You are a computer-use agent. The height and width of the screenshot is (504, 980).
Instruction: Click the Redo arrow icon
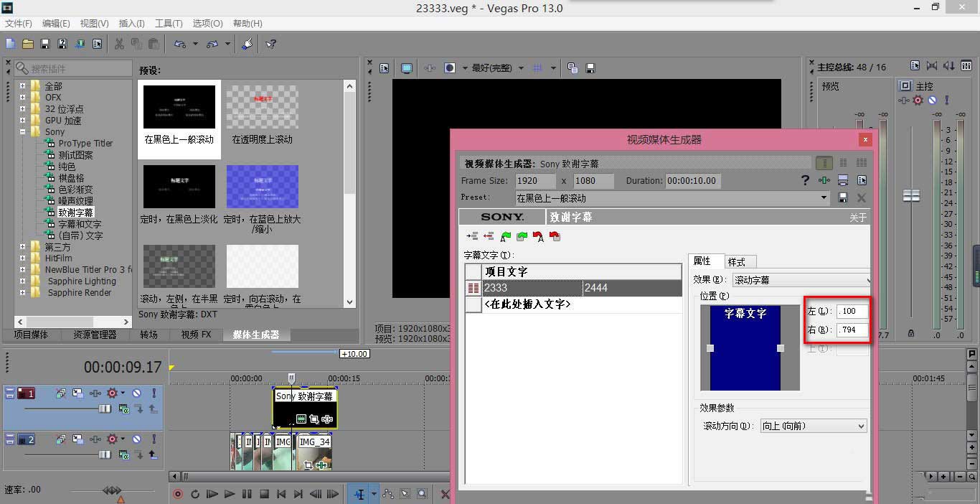coord(212,44)
